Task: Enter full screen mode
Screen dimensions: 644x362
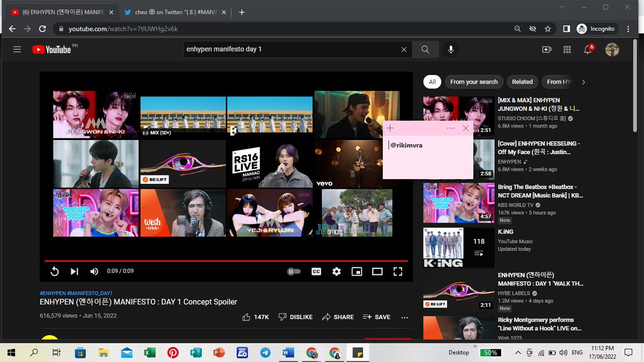Action: pyautogui.click(x=398, y=271)
